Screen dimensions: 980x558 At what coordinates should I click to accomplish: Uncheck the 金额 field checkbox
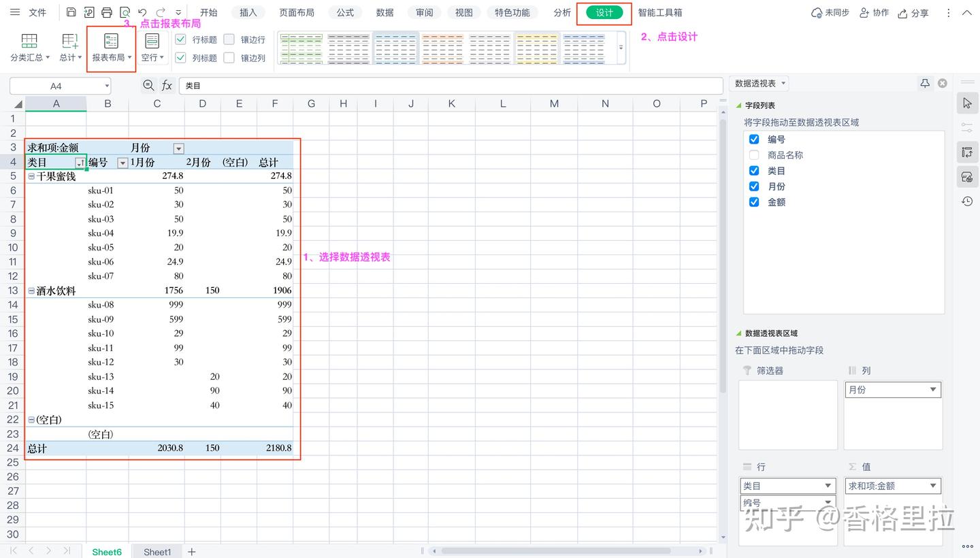tap(754, 202)
